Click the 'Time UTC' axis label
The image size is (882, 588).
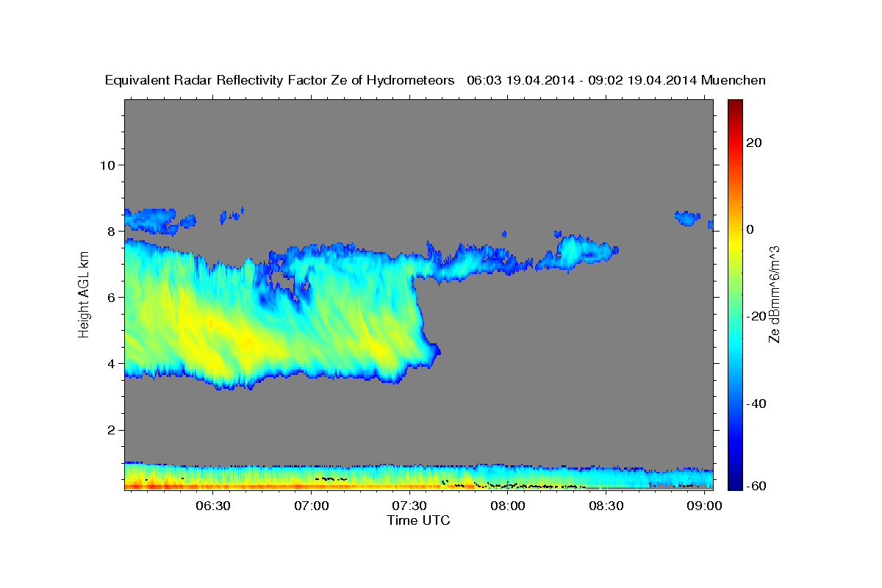pos(418,520)
